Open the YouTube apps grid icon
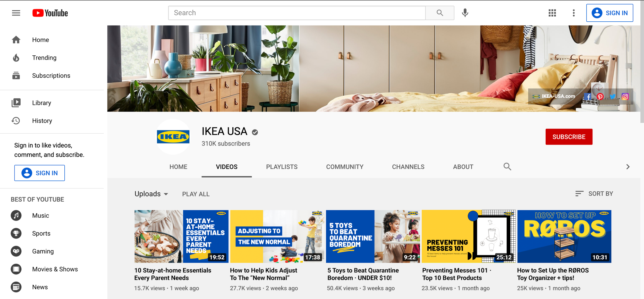644x299 pixels. coord(552,13)
